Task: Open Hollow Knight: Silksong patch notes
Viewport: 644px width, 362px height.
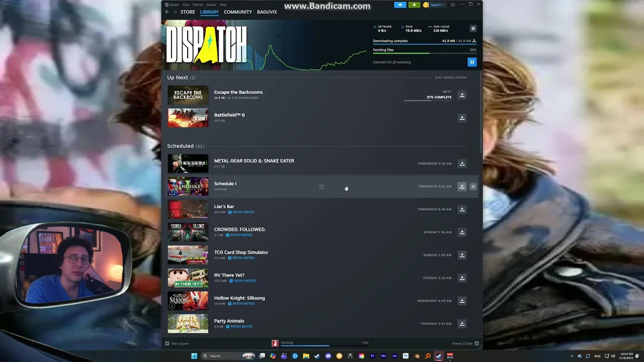Action: click(241, 304)
